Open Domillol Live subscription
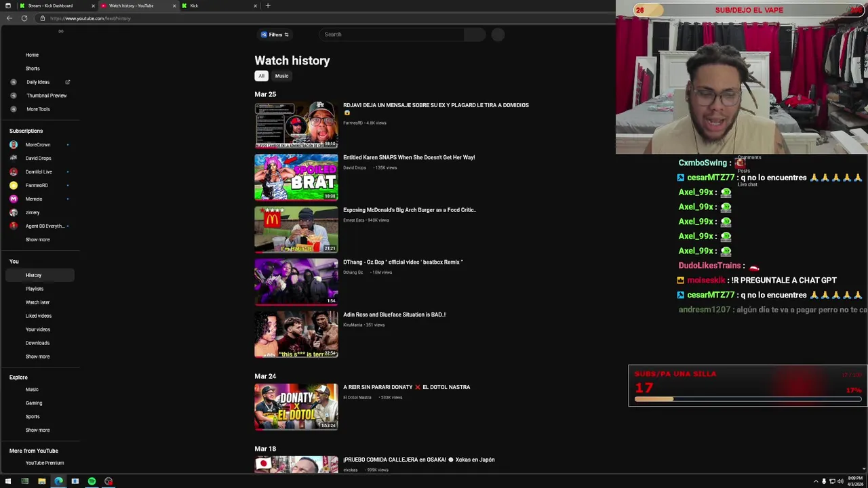Viewport: 868px width, 488px height. pyautogui.click(x=38, y=171)
